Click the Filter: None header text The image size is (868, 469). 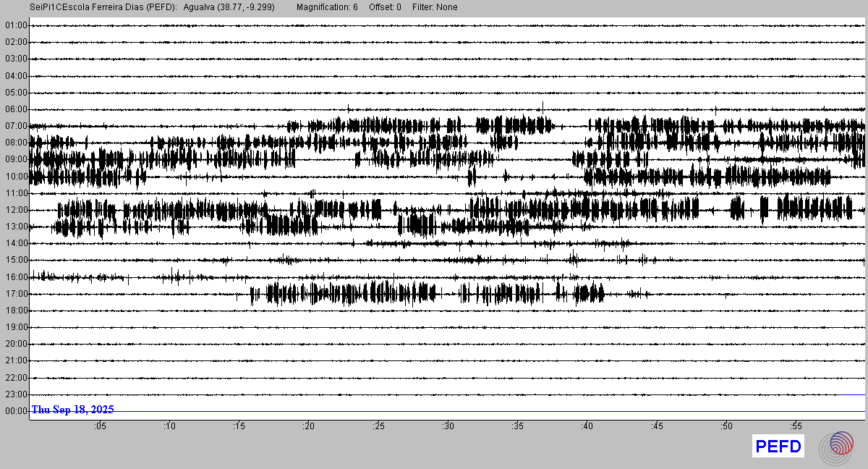point(435,7)
